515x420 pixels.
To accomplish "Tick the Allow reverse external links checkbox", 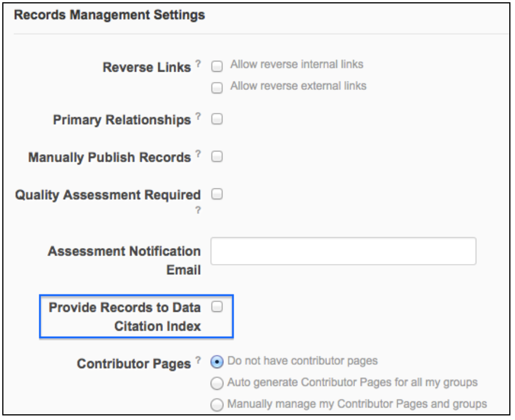I will [x=216, y=88].
